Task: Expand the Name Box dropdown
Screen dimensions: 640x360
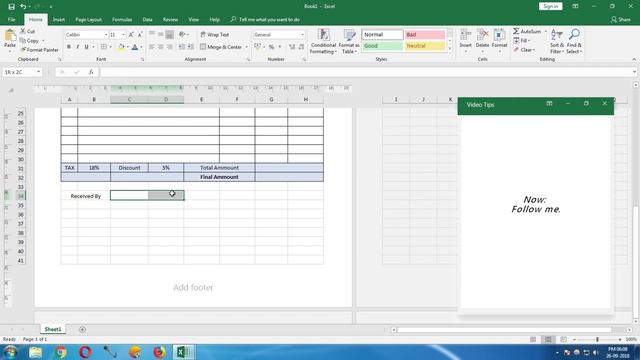Action: pos(38,72)
